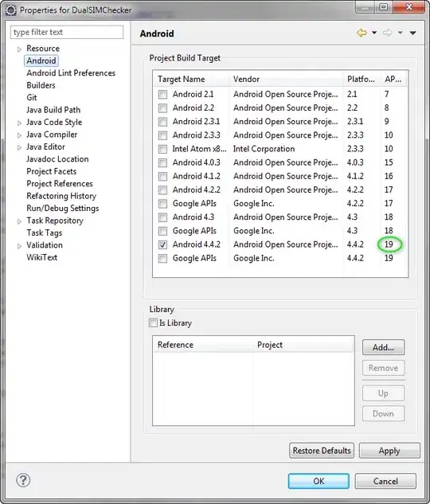
Task: Click the Restore Defaults button
Action: pos(322,451)
